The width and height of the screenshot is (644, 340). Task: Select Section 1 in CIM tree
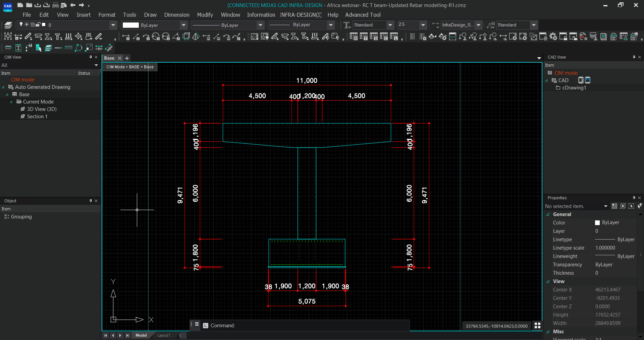tap(37, 117)
